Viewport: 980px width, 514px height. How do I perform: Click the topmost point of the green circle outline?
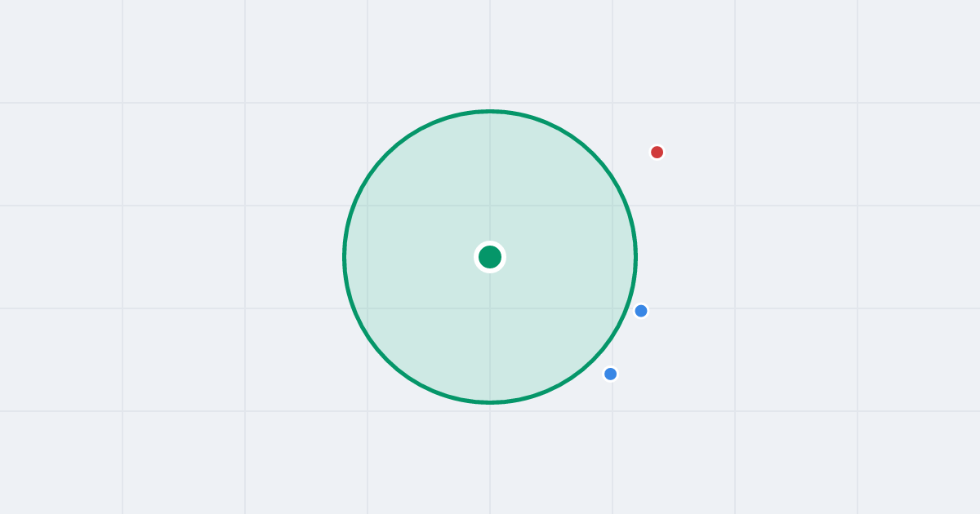click(x=490, y=111)
